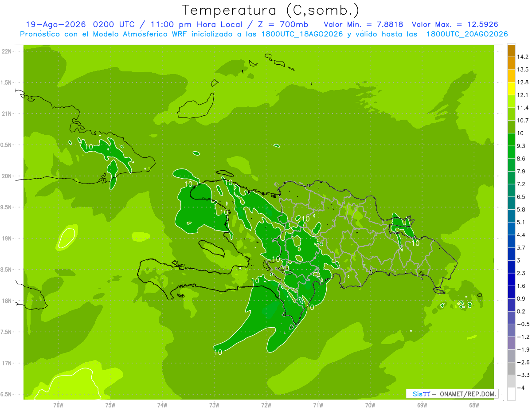This screenshot has width=532, height=411.
Task: Click legend value "-3.3"
Action: point(523,375)
